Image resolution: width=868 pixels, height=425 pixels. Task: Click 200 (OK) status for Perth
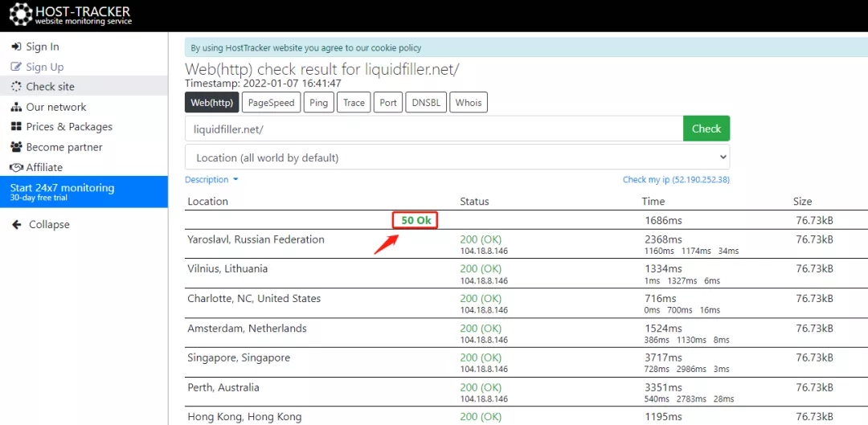[481, 387]
